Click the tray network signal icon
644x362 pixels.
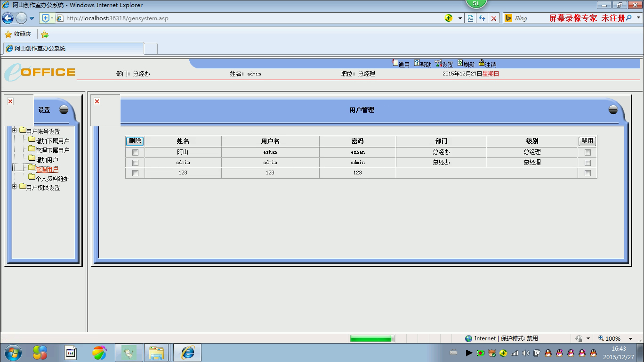point(515,353)
